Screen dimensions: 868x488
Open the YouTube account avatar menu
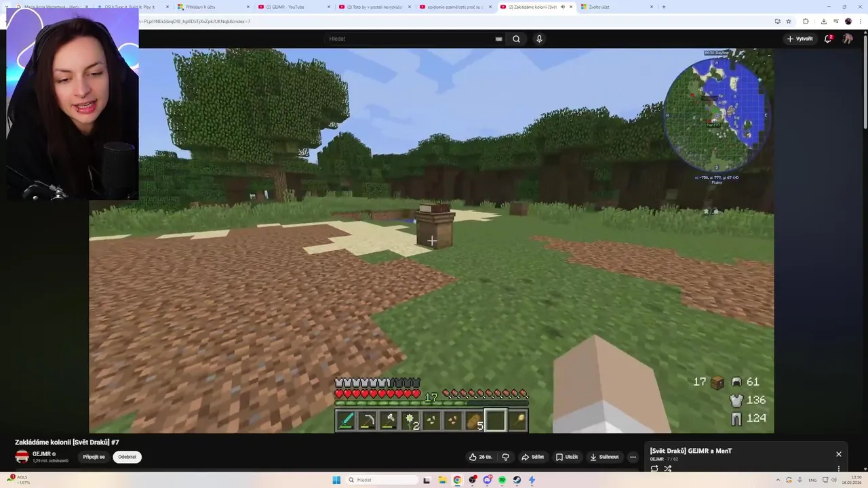tap(848, 39)
